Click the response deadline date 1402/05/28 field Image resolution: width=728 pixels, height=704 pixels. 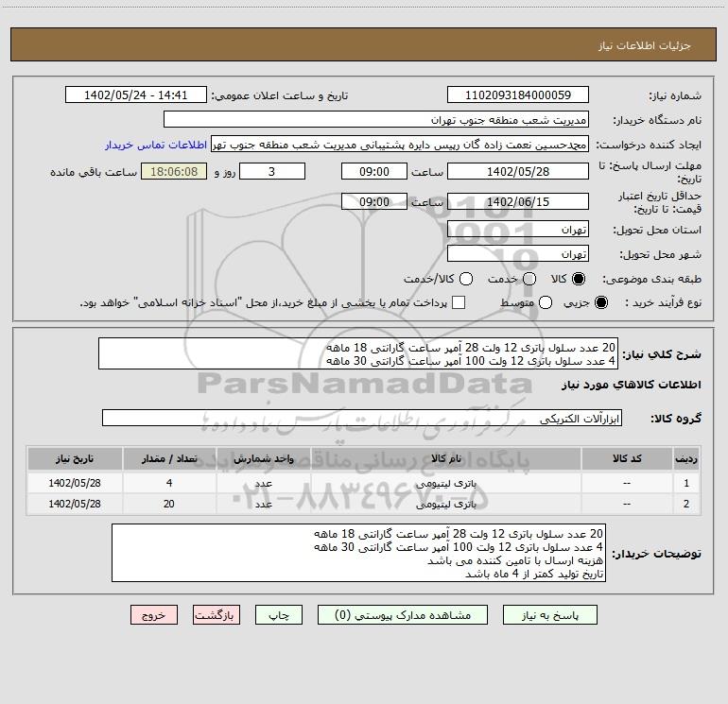click(517, 172)
